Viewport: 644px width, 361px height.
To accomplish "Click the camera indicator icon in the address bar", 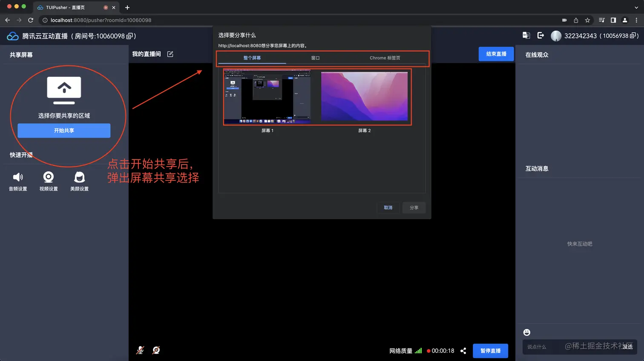I will coord(564,20).
